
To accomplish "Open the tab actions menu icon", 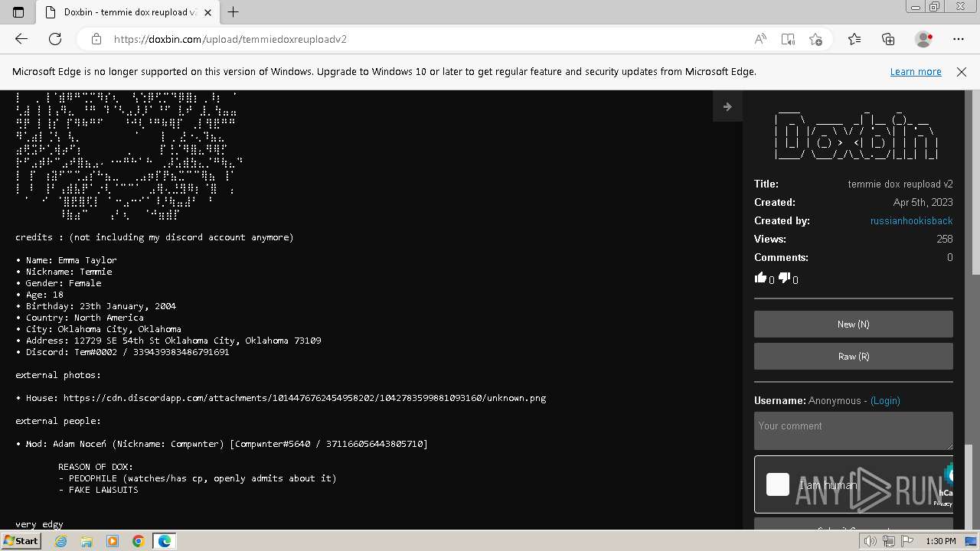I will pos(18,12).
